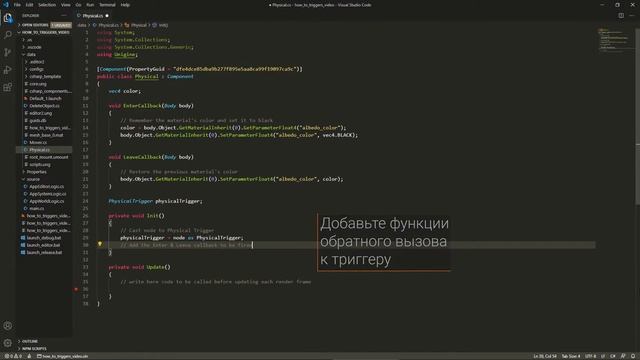Image resolution: width=640 pixels, height=360 pixels.
Task: Open the File menu
Action: [17, 5]
